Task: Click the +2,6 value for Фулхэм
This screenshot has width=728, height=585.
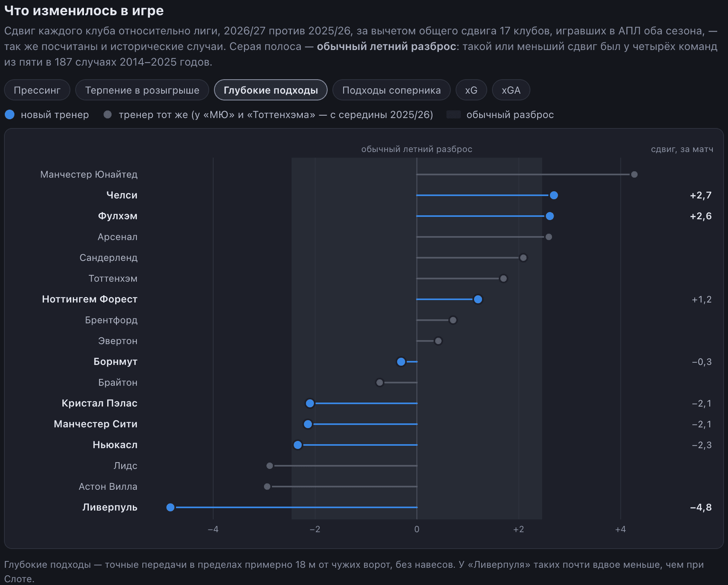Action: 700,216
